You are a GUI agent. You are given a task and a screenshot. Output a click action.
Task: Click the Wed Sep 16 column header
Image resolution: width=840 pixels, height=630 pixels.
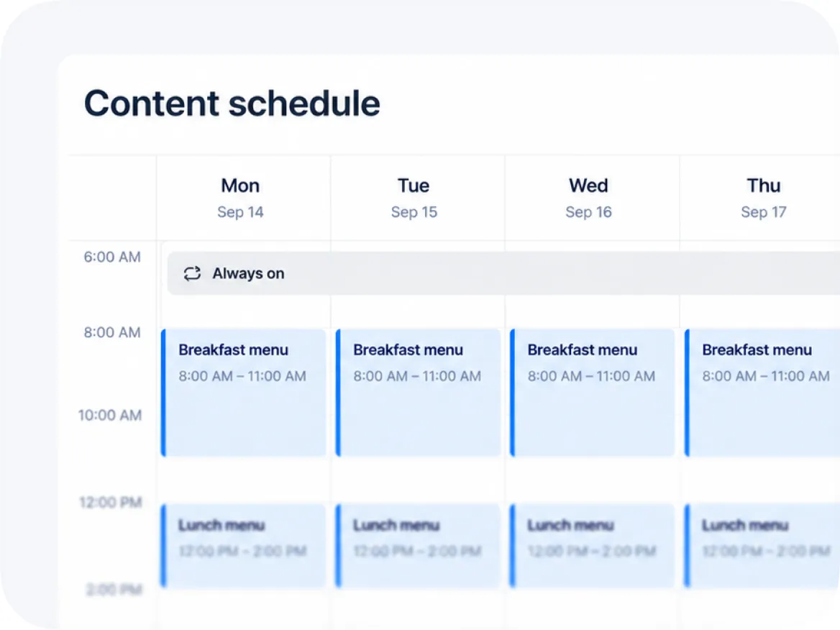(x=588, y=198)
